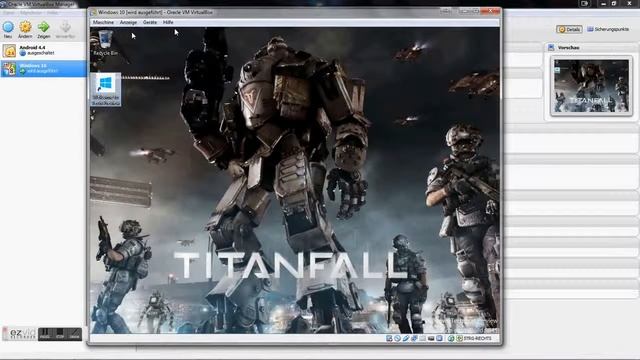Screen dimensions: 640x360
Task: Open the Maschine menu in VM window
Action: pos(103,22)
